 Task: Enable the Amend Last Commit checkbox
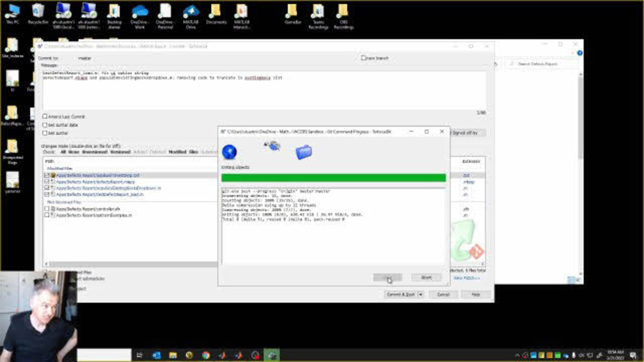tap(45, 117)
